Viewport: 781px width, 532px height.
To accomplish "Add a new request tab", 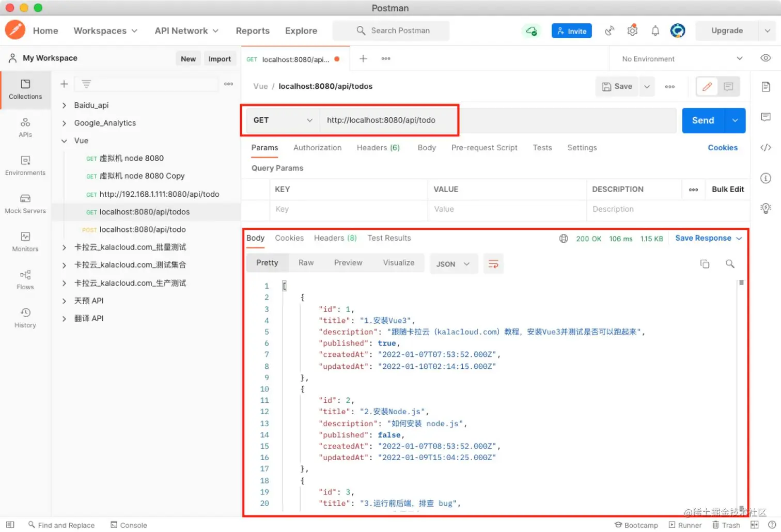I will [363, 58].
